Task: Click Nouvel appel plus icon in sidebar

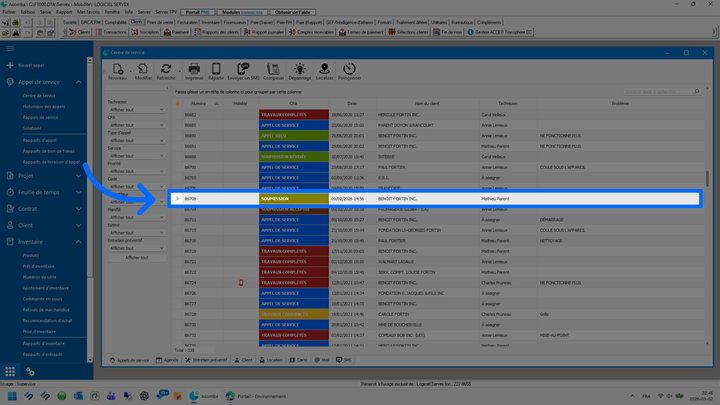Action: click(x=10, y=65)
